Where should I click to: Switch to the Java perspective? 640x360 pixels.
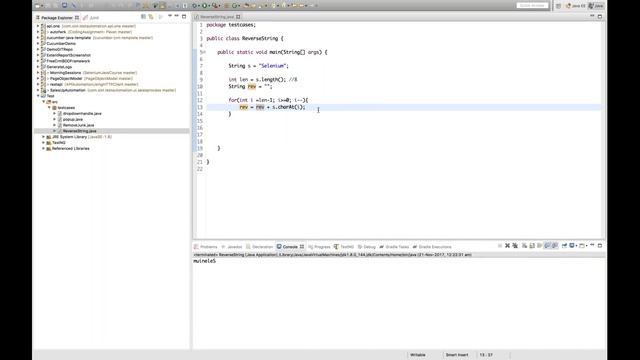click(x=596, y=6)
